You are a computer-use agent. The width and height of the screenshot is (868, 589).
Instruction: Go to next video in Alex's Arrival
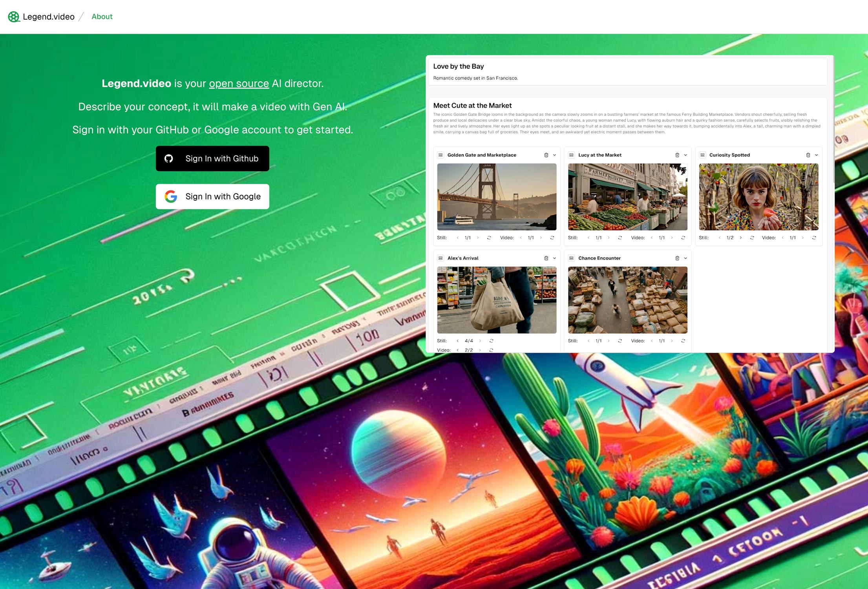coord(480,350)
